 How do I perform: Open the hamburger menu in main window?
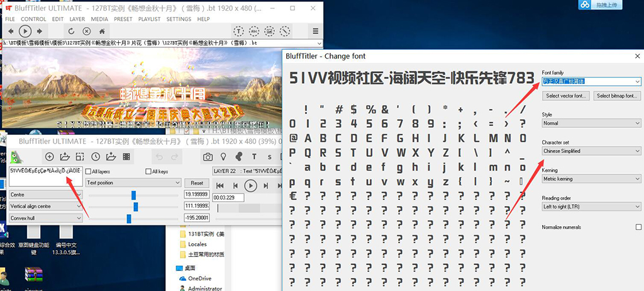(316, 31)
